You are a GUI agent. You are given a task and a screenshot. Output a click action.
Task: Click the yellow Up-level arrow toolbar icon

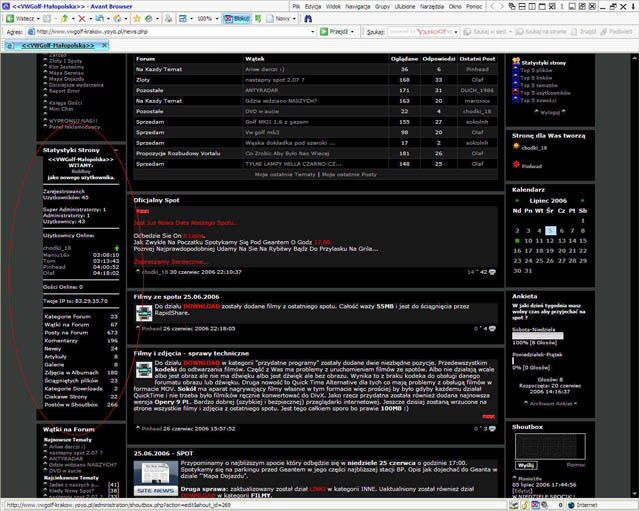pyautogui.click(x=64, y=19)
